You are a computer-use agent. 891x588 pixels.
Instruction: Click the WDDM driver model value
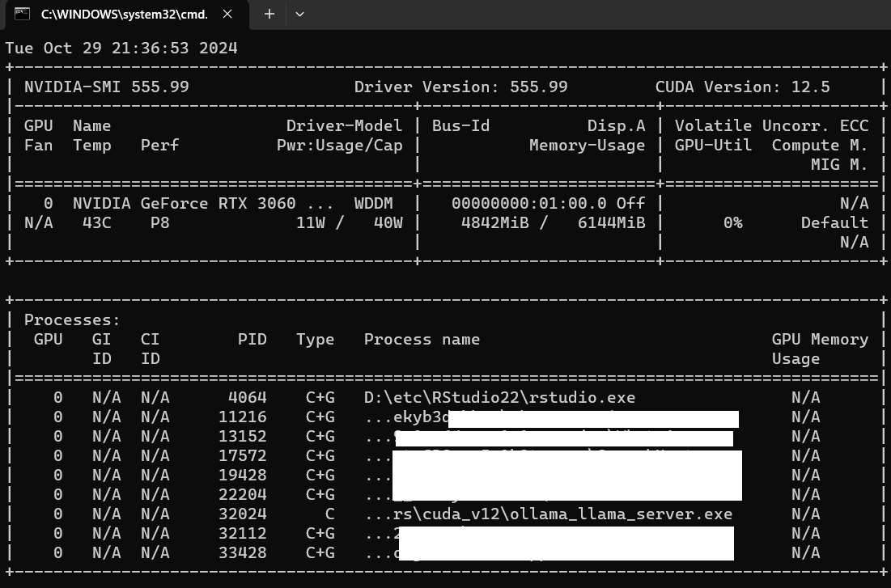pyautogui.click(x=373, y=203)
